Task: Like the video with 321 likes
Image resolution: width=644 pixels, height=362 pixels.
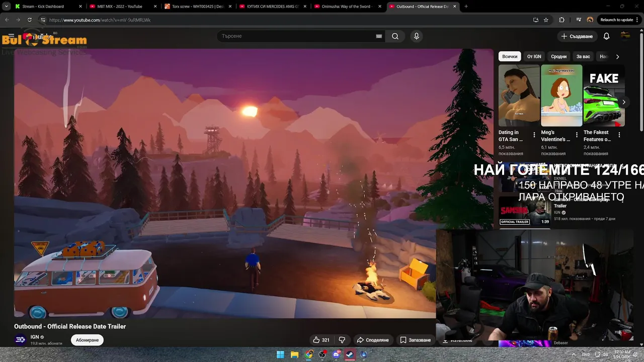Action: pos(321,340)
